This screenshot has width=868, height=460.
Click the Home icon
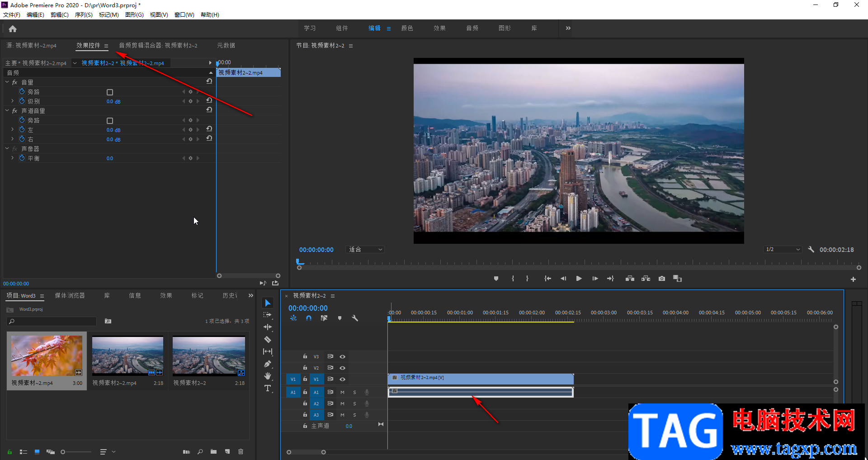pos(13,29)
